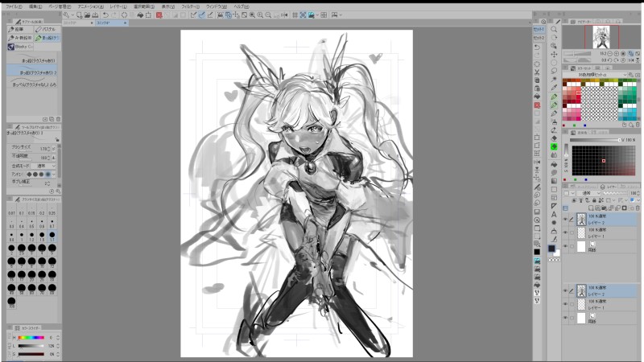Viewport: 644px width, 362px height.
Task: Select the strongest anti-aliasing dot
Action: (x=48, y=175)
